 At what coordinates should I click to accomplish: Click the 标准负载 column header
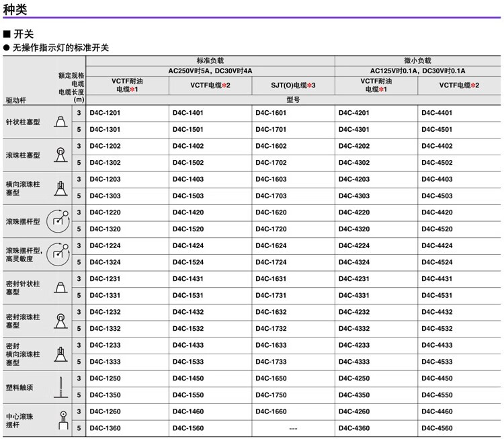[x=210, y=61]
